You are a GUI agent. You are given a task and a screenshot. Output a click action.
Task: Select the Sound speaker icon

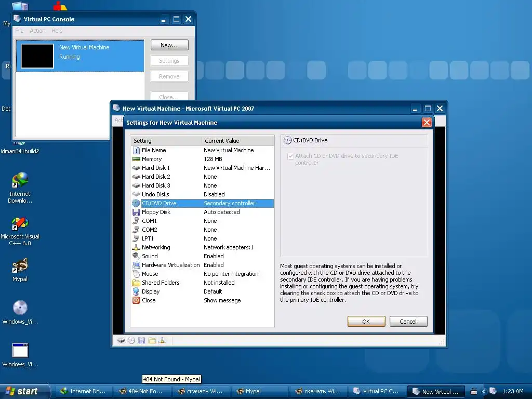point(136,256)
